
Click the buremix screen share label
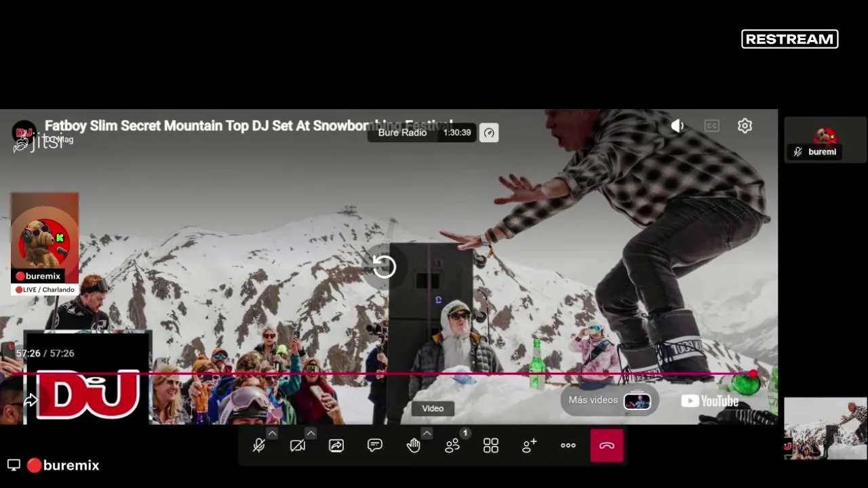63,466
